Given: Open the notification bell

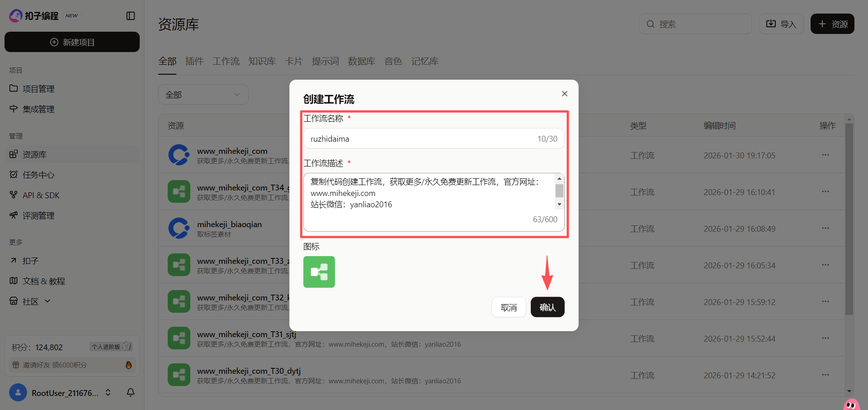Looking at the screenshot, I should point(130,393).
